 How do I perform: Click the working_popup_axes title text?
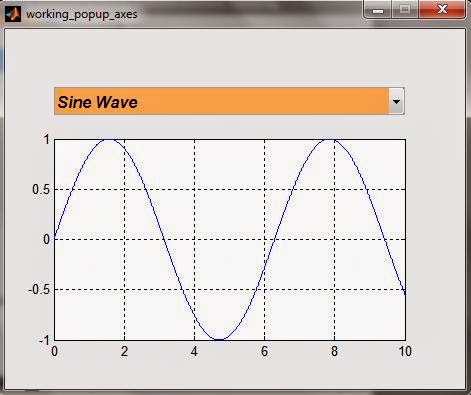[82, 15]
